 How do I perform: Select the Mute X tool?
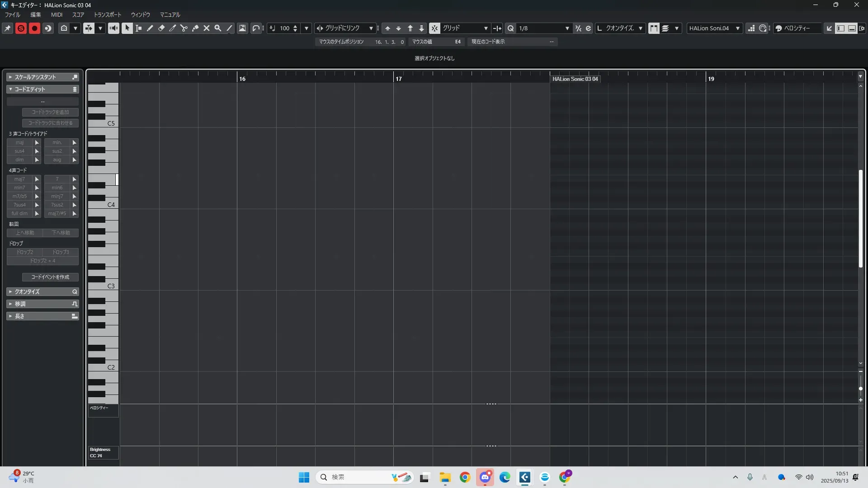pyautogui.click(x=206, y=28)
